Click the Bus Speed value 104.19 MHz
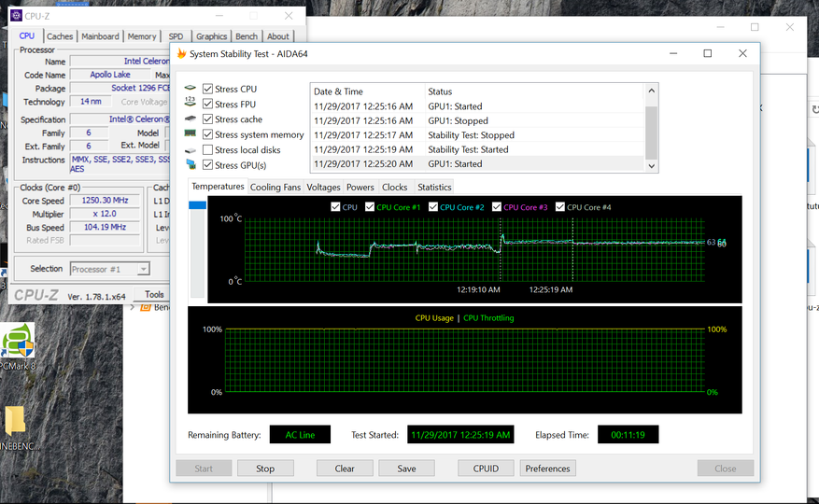 (105, 227)
